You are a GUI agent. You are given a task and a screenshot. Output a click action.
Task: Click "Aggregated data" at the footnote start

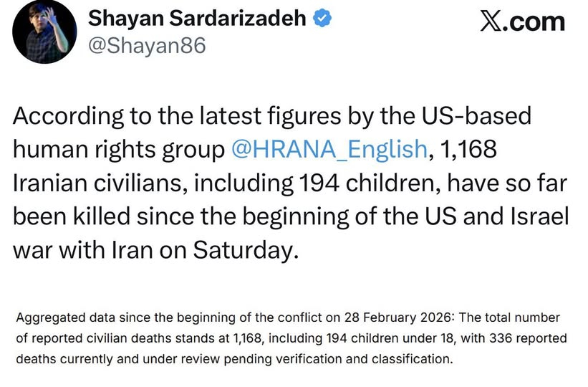[54, 317]
